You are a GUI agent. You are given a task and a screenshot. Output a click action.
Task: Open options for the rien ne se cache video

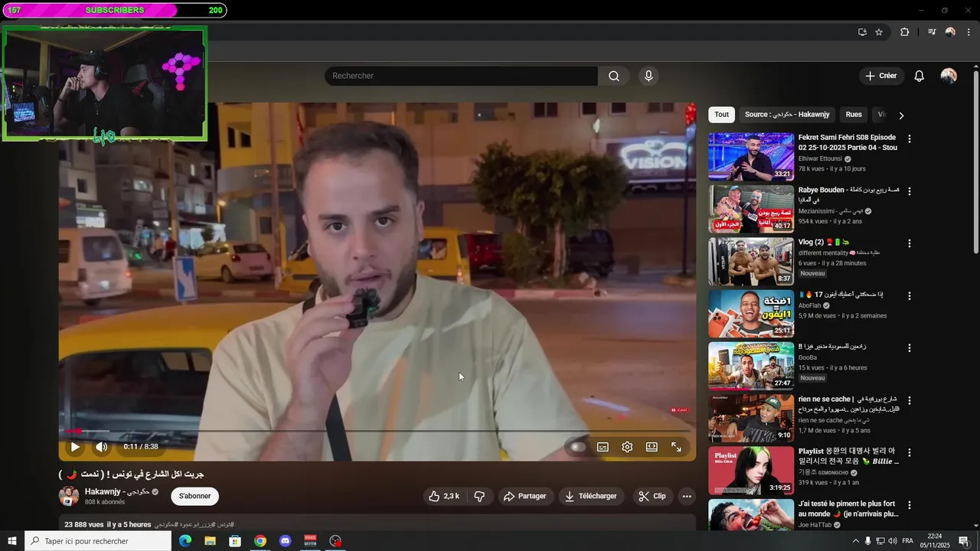coord(910,399)
